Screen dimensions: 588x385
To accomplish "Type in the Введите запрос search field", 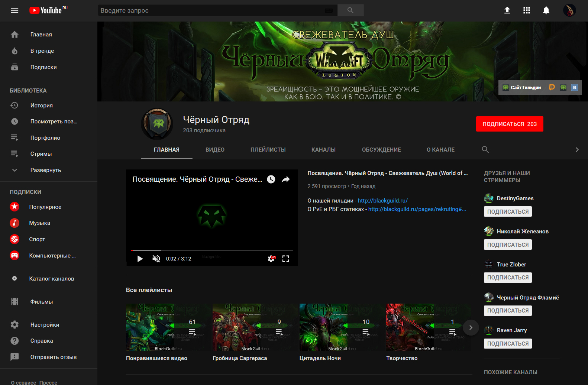I will coord(212,10).
